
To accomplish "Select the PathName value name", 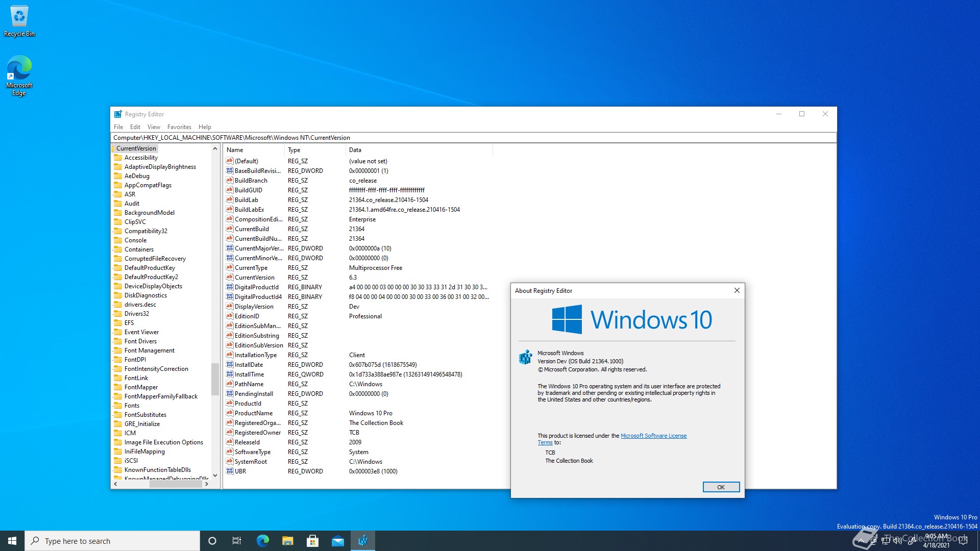I will (x=249, y=384).
